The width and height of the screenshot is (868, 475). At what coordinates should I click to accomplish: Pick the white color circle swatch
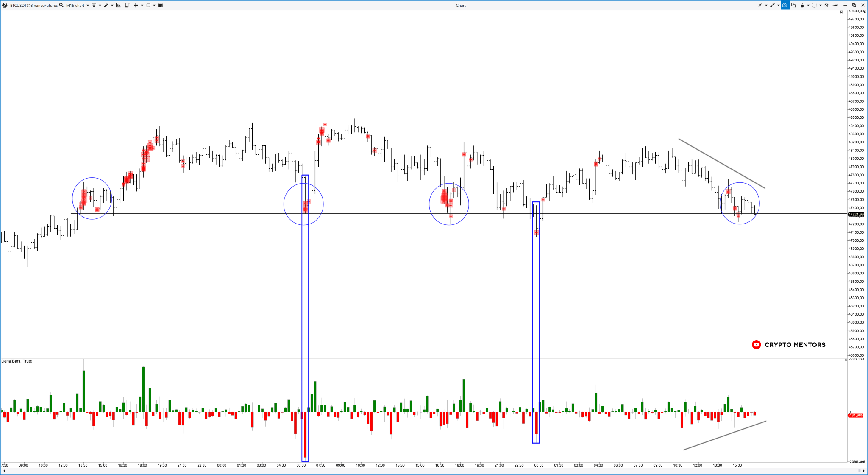coord(814,5)
